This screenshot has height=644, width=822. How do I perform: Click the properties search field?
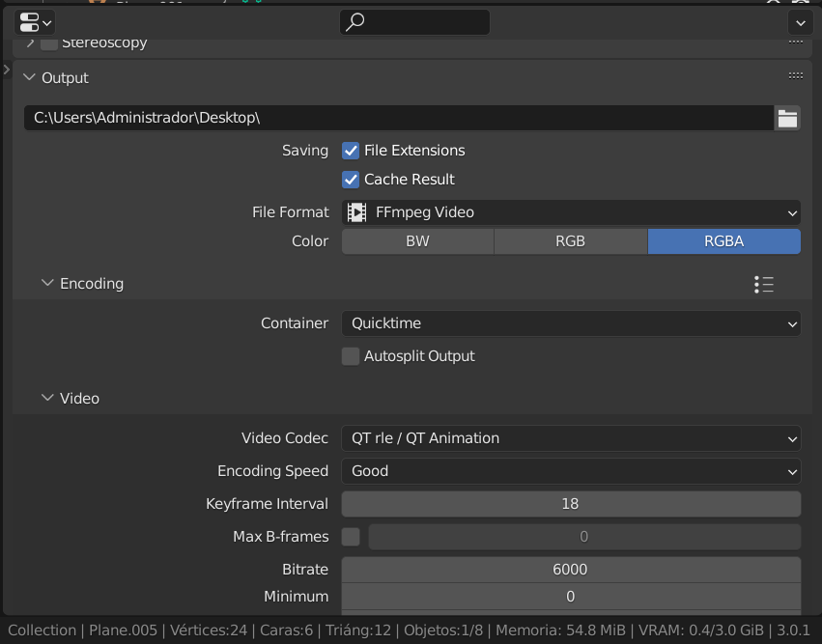point(414,22)
